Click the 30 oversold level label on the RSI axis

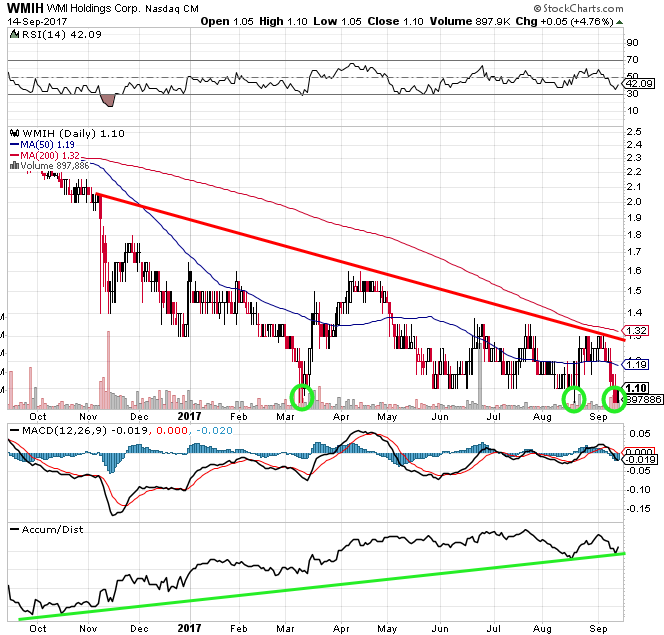pos(633,94)
